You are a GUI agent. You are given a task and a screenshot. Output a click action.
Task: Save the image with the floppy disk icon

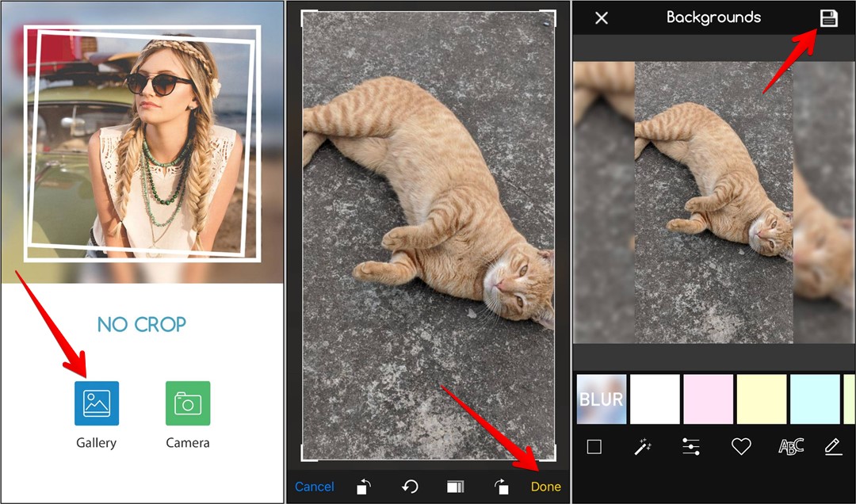[x=829, y=17]
